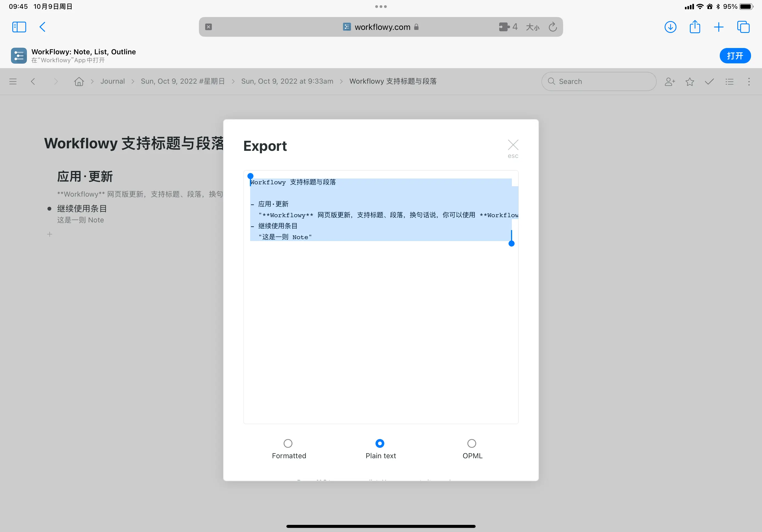Tap the Safari multitasking three-dots
Viewport: 762px width, 532px height.
(381, 6)
